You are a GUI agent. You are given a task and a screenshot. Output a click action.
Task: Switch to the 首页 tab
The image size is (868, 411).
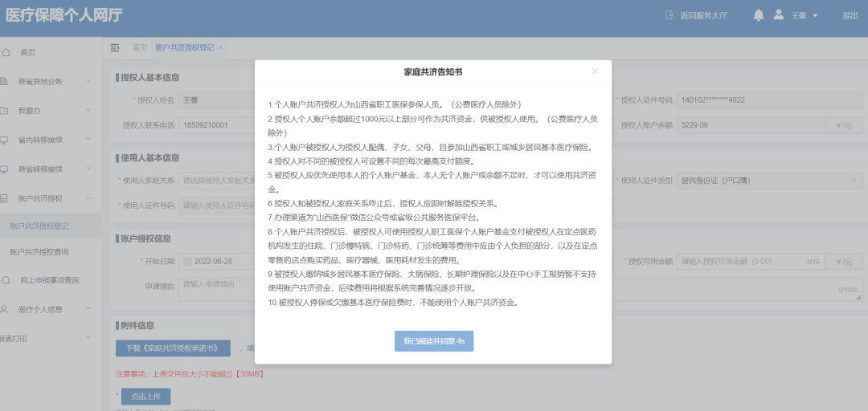coord(140,48)
